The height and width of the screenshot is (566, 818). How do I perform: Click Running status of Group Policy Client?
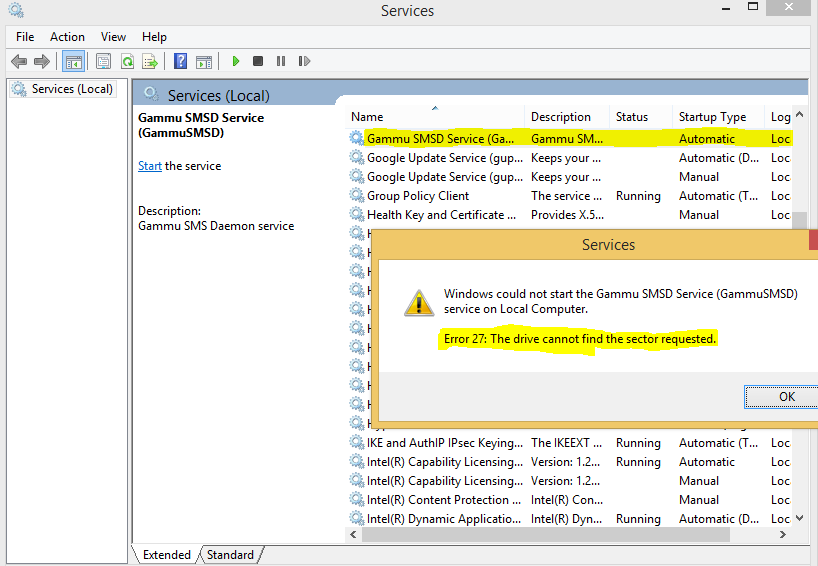[638, 196]
